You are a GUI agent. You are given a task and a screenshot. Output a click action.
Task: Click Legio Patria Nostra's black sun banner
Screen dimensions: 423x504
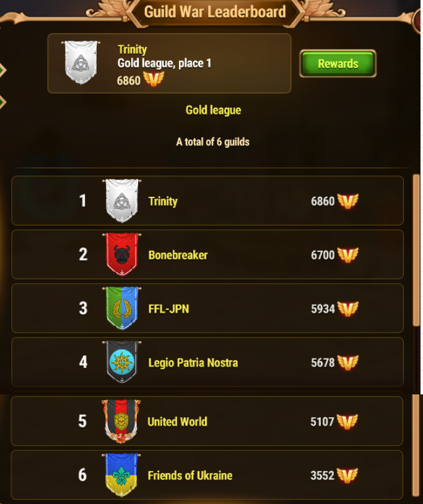pyautogui.click(x=122, y=362)
